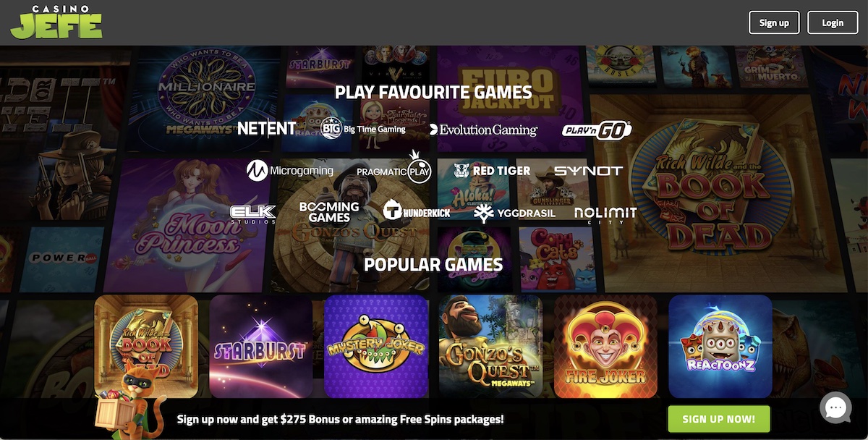This screenshot has height=440, width=868.
Task: Choose the Play'n GO logo
Action: coord(597,130)
